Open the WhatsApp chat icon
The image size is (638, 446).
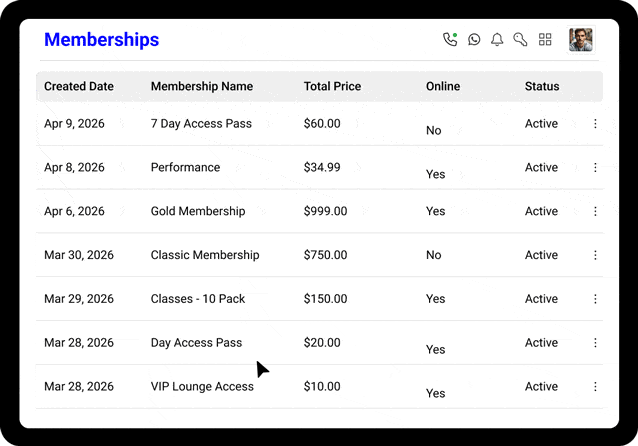click(x=474, y=40)
